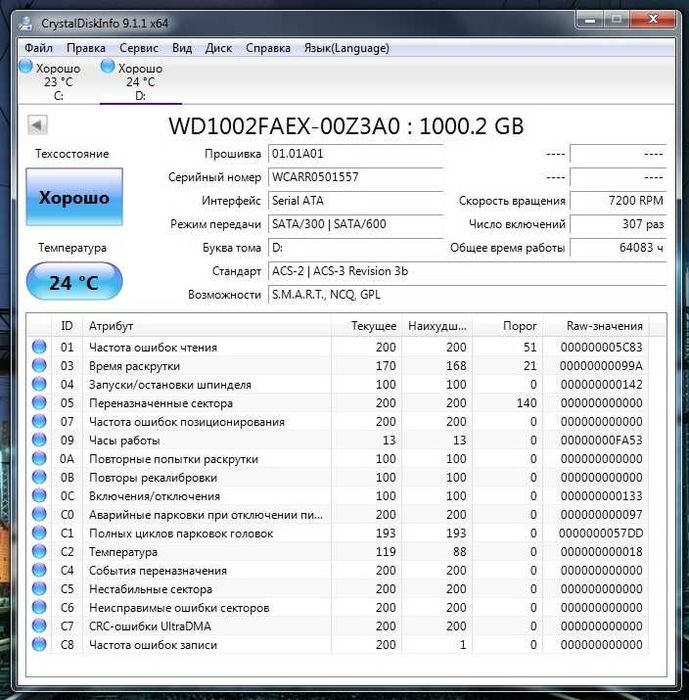Image resolution: width=689 pixels, height=700 pixels.
Task: Select the Температура attribute row
Action: pyautogui.click(x=338, y=552)
